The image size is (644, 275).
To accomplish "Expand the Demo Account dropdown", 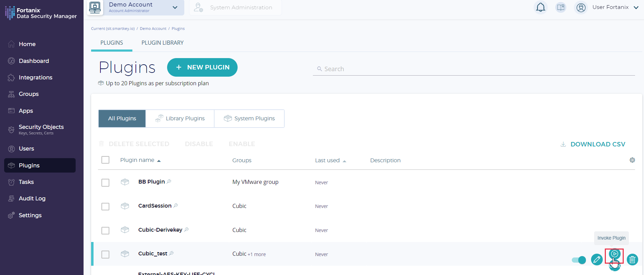I will pos(175,7).
